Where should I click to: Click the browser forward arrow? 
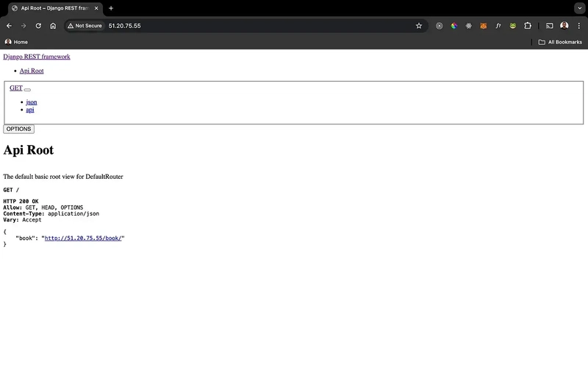(24, 26)
